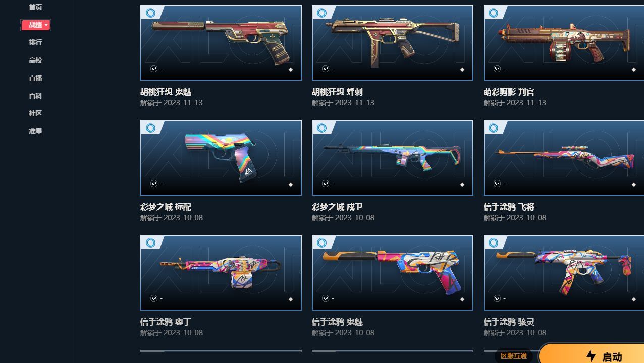This screenshot has width=644, height=363.
Task: Open 准星 sidebar entry
Action: coord(35,131)
